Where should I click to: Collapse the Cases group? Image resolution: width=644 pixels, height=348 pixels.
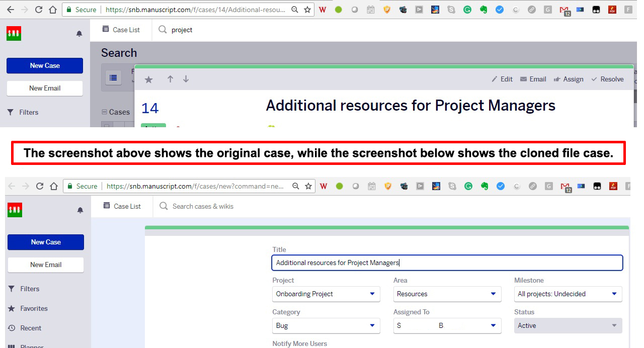click(105, 112)
